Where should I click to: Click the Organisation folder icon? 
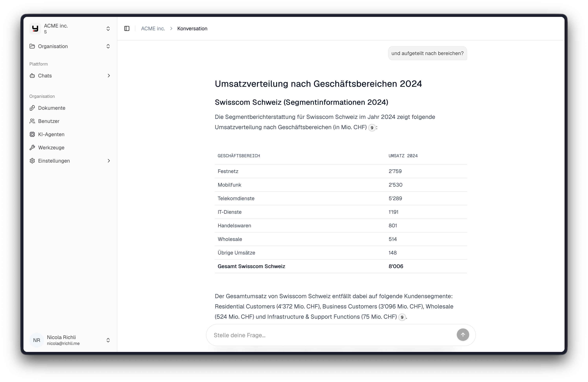[32, 46]
